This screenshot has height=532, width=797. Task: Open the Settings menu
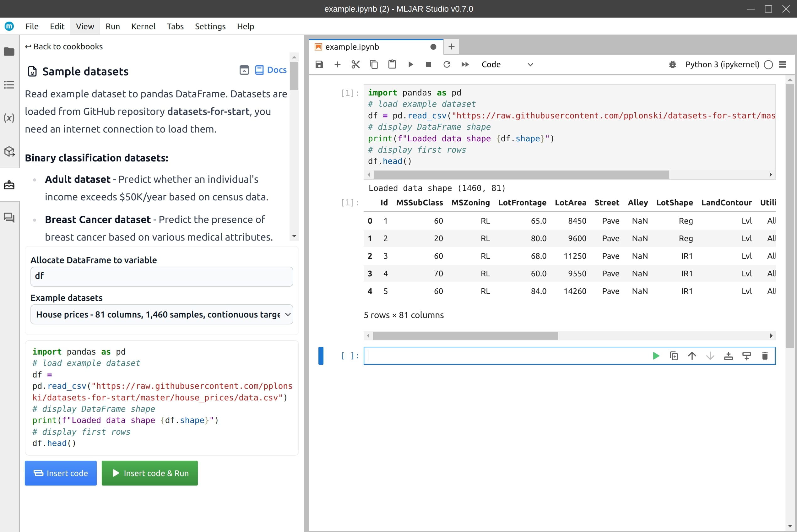(x=210, y=26)
